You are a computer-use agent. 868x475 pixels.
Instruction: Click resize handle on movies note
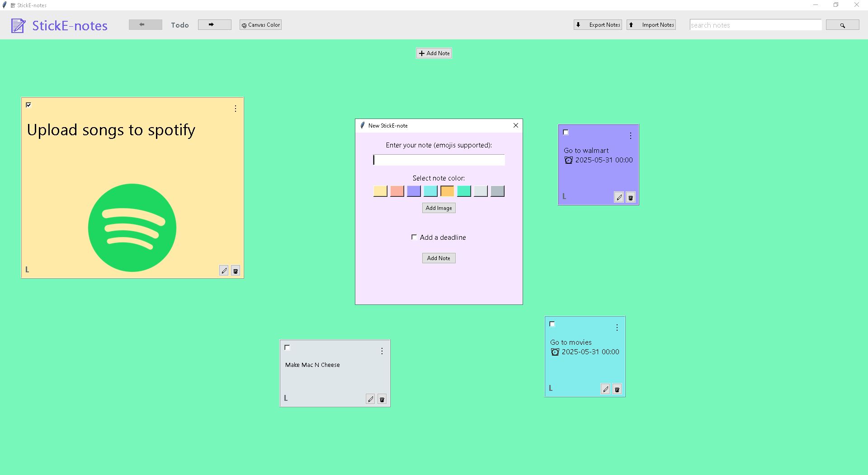[551, 388]
